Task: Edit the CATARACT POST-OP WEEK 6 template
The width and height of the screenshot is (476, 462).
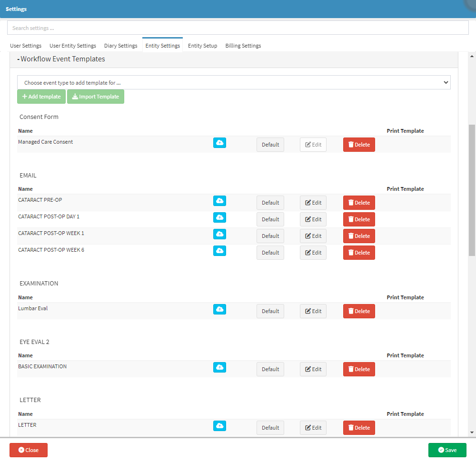Action: 313,253
